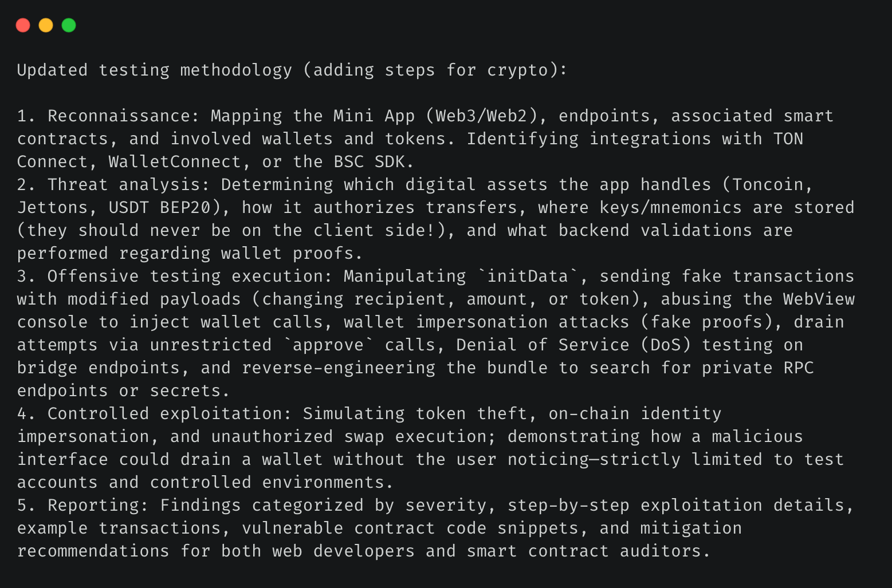Click the word 'WalletConnect' in step 1
The width and height of the screenshot is (892, 588).
(175, 161)
